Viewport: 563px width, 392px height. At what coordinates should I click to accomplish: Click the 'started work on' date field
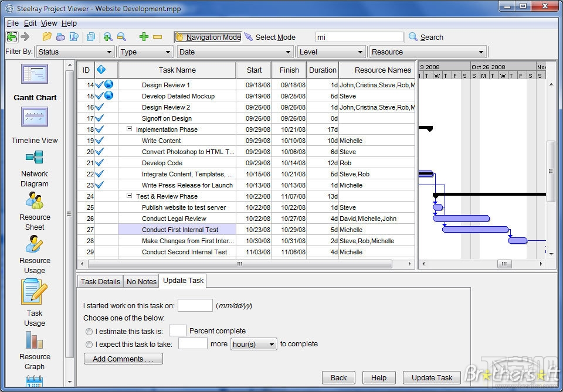point(195,305)
